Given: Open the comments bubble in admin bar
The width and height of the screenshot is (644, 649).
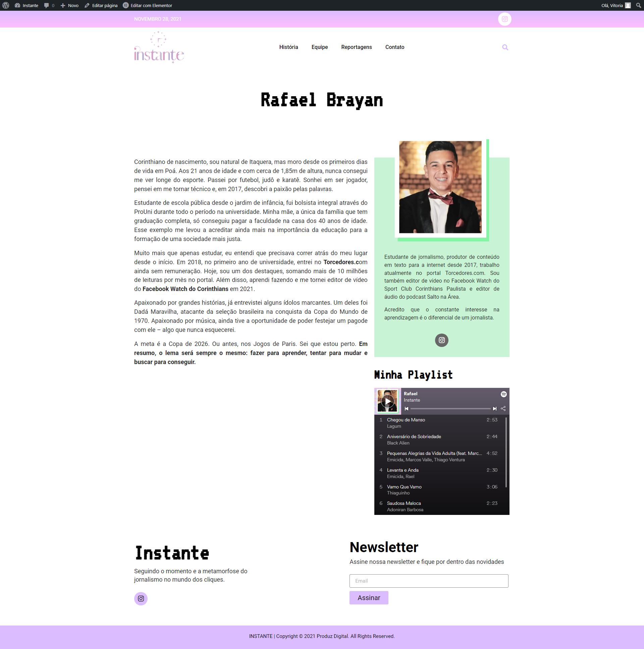Looking at the screenshot, I should [47, 5].
